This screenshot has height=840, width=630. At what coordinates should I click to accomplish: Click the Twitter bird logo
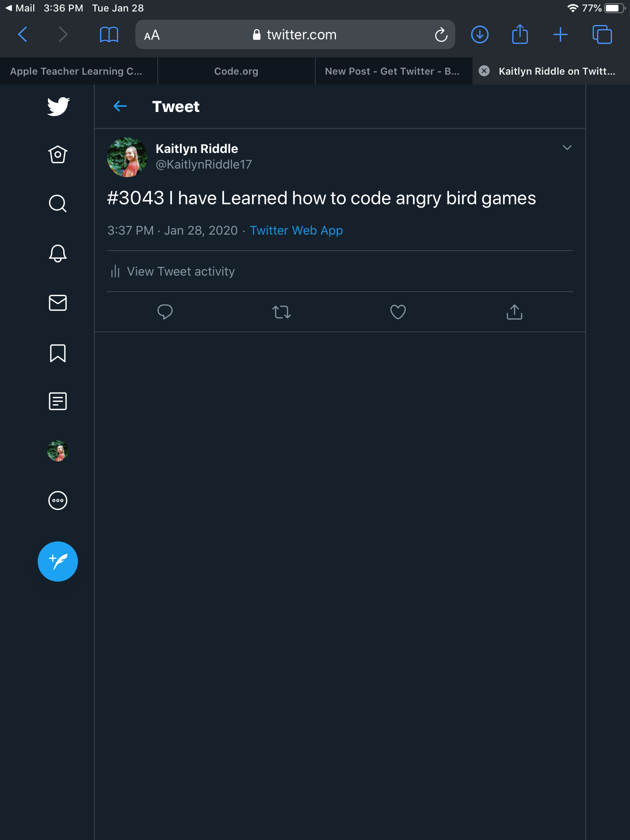58,107
